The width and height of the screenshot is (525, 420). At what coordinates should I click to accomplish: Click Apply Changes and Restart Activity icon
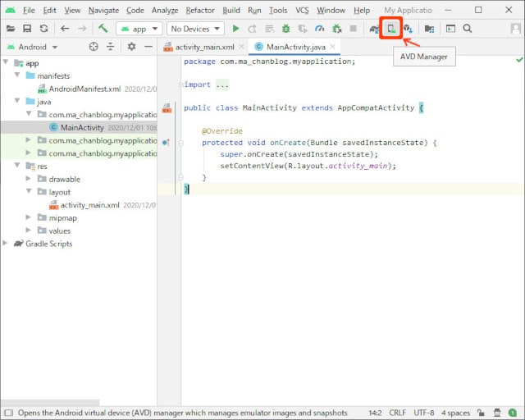coord(252,30)
